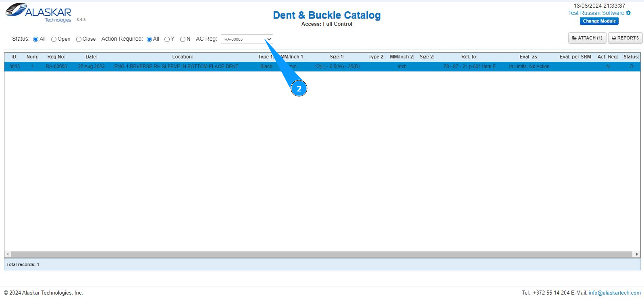Sort by the Status column header

631,57
